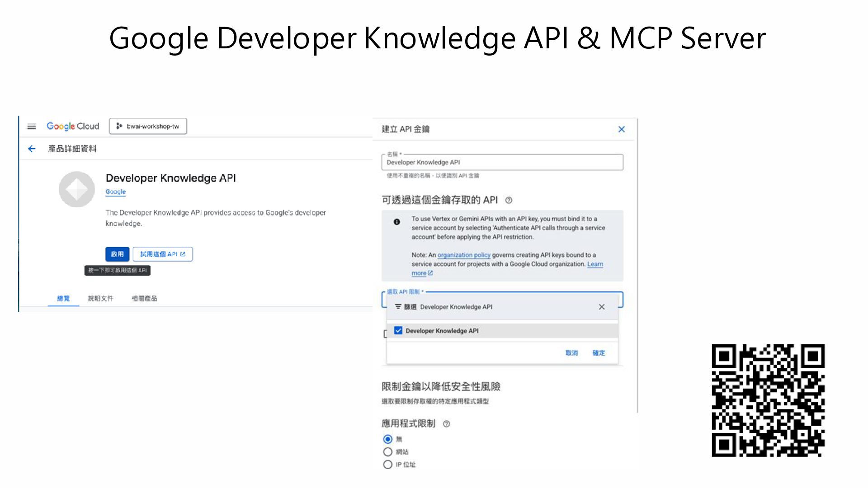The height and width of the screenshot is (488, 868).
Task: Open the organization policy link
Action: [464, 255]
